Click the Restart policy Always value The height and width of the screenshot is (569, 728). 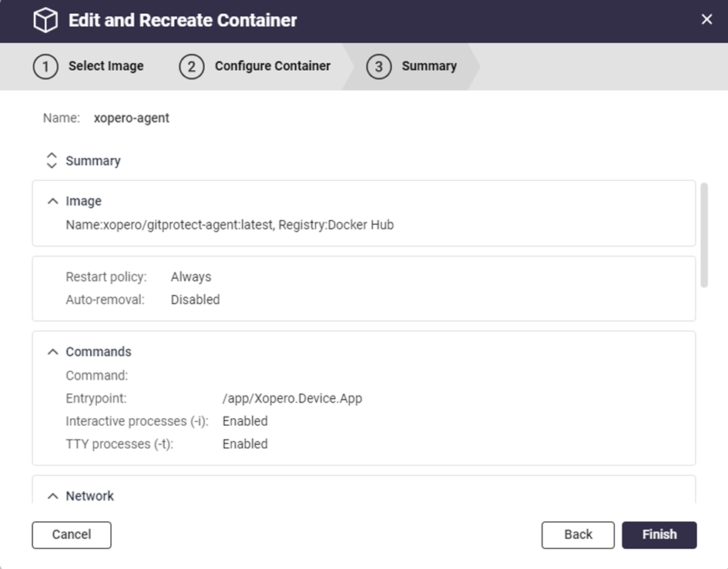pos(191,277)
